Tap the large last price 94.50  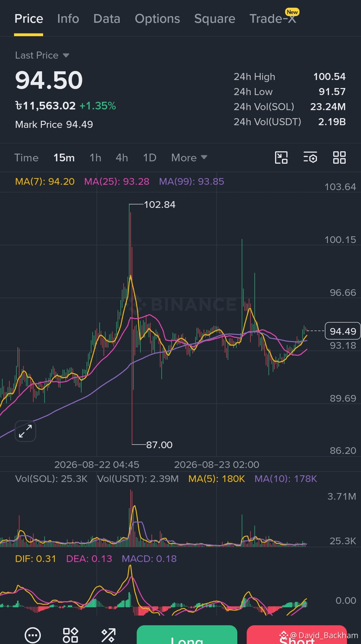49,80
